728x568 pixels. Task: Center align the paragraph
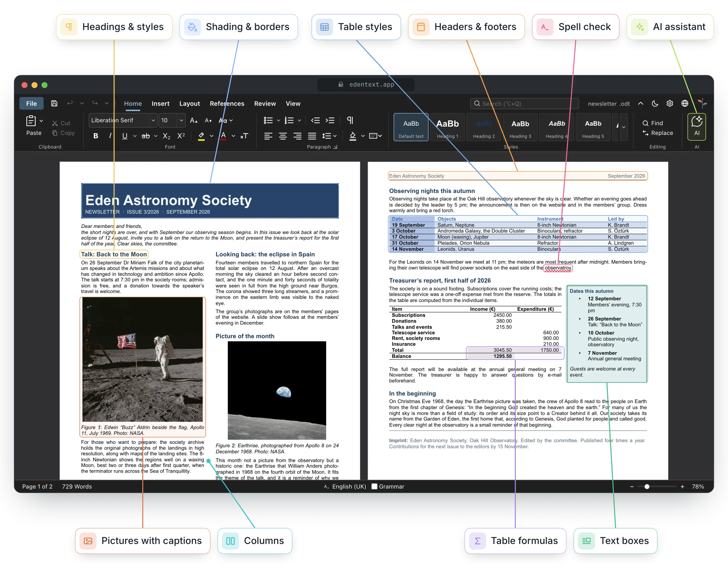pos(283,136)
